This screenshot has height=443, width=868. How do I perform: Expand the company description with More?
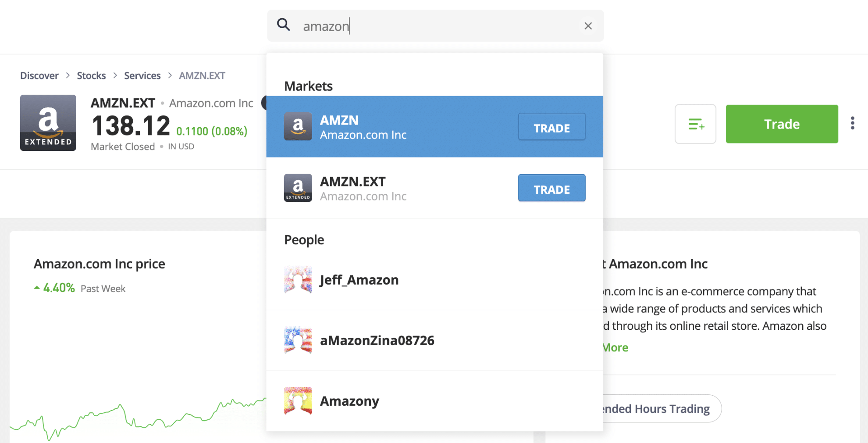[x=613, y=347]
